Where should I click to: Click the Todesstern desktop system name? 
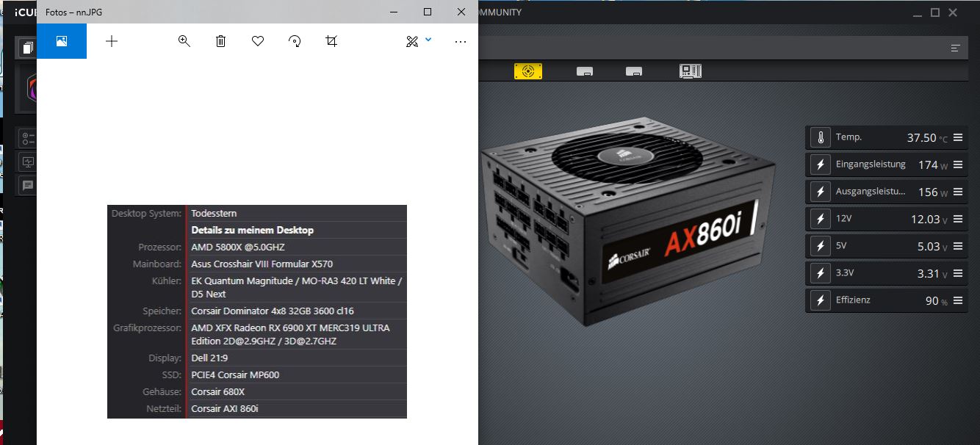click(214, 214)
